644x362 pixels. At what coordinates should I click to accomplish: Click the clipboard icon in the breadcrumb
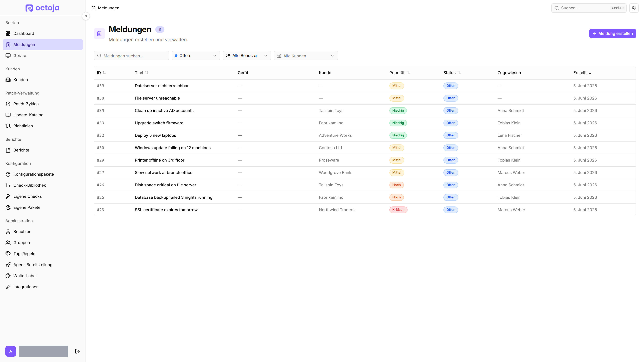[x=94, y=8]
